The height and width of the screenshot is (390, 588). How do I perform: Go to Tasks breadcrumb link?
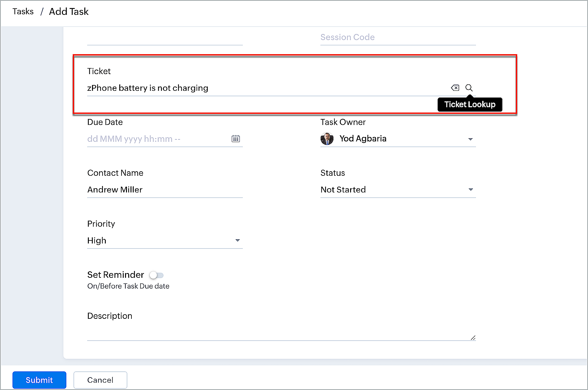point(23,12)
